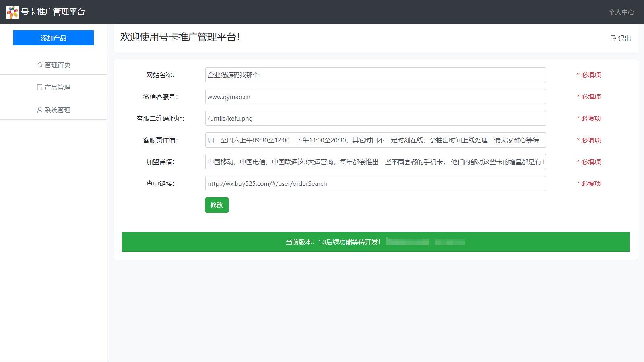Click the 号卡推广管理平台 header title
Screen dimensions: 644x362
(x=53, y=12)
